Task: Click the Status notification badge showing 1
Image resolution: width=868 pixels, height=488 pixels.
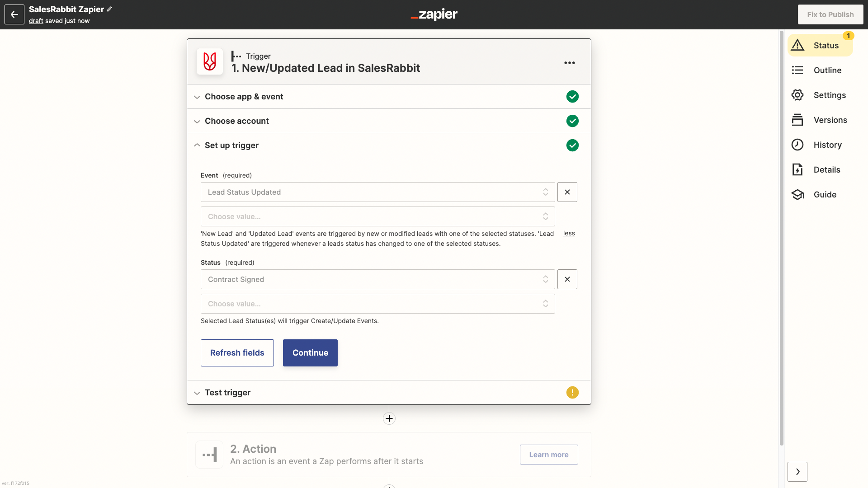Action: coord(848,36)
